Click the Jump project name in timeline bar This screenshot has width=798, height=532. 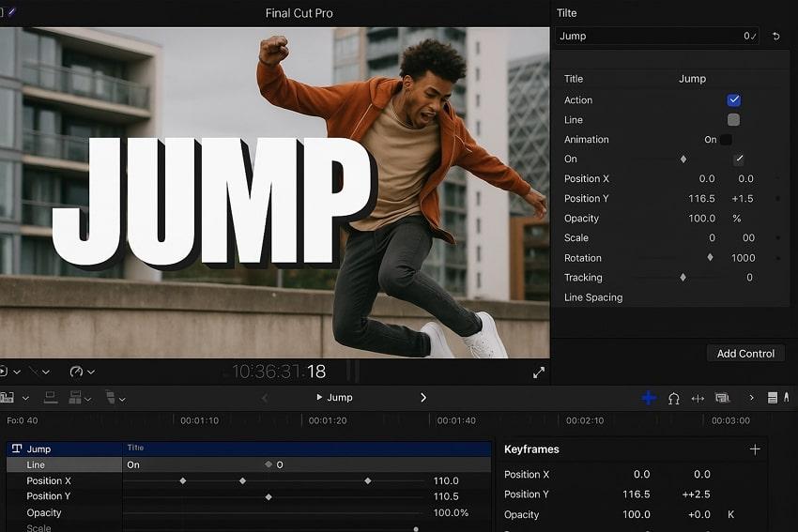click(x=339, y=398)
